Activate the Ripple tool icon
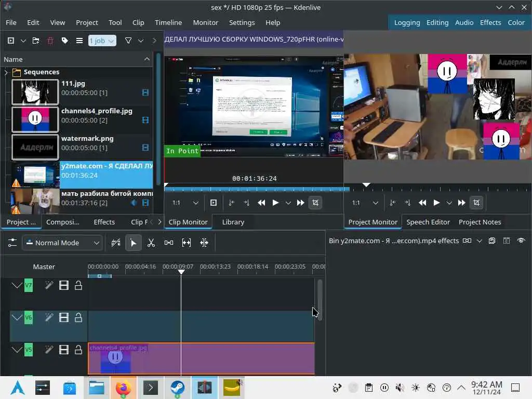This screenshot has width=532, height=399. (204, 243)
